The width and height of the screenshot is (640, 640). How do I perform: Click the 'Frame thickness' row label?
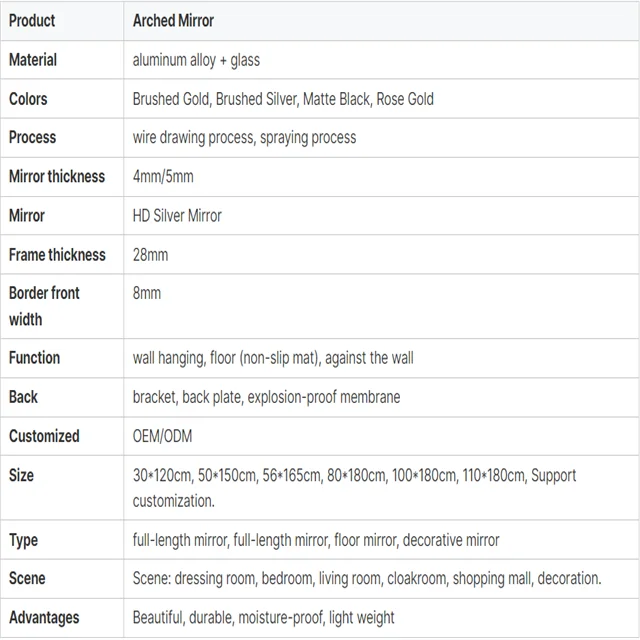tap(57, 255)
